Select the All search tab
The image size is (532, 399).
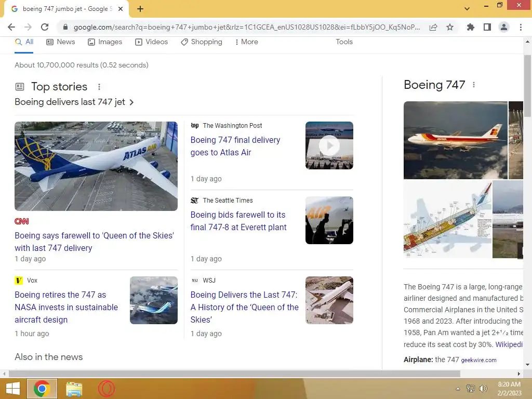point(24,42)
